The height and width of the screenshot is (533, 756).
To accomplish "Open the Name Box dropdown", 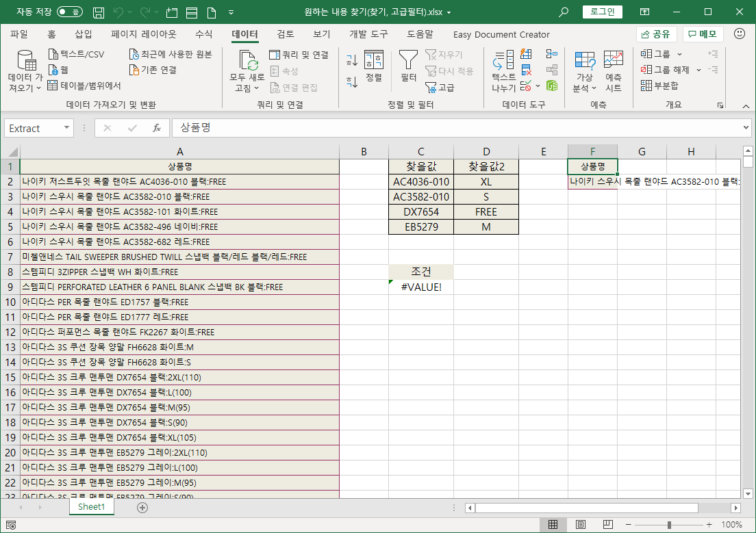I will (x=66, y=128).
